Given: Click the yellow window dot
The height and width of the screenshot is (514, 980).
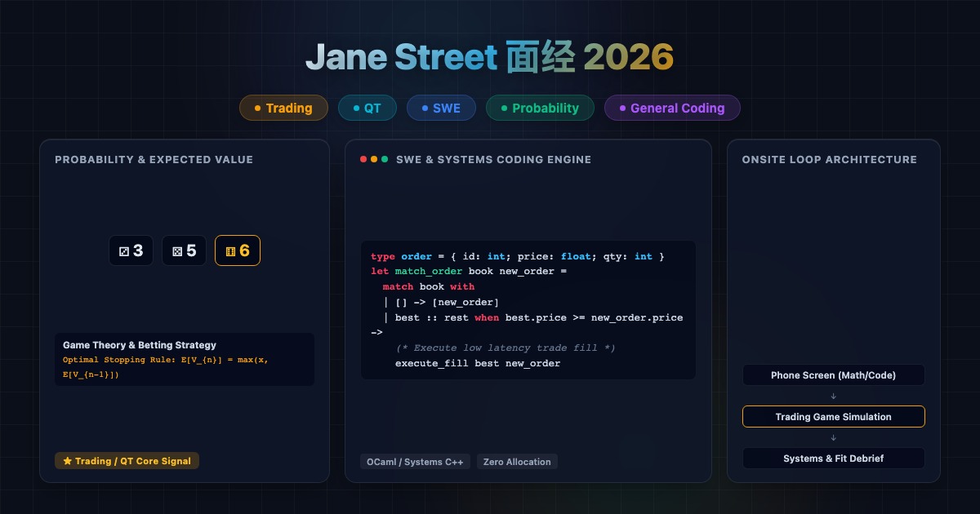Looking at the screenshot, I should (374, 159).
